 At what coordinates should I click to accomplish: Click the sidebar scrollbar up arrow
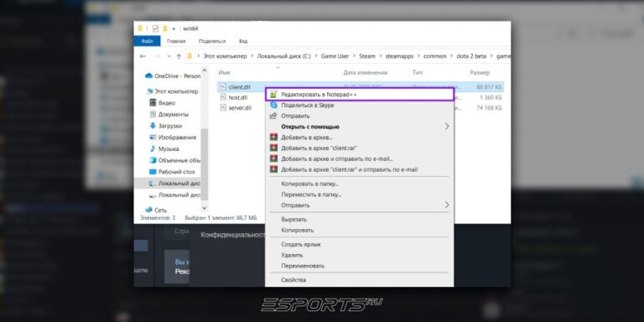[205, 70]
